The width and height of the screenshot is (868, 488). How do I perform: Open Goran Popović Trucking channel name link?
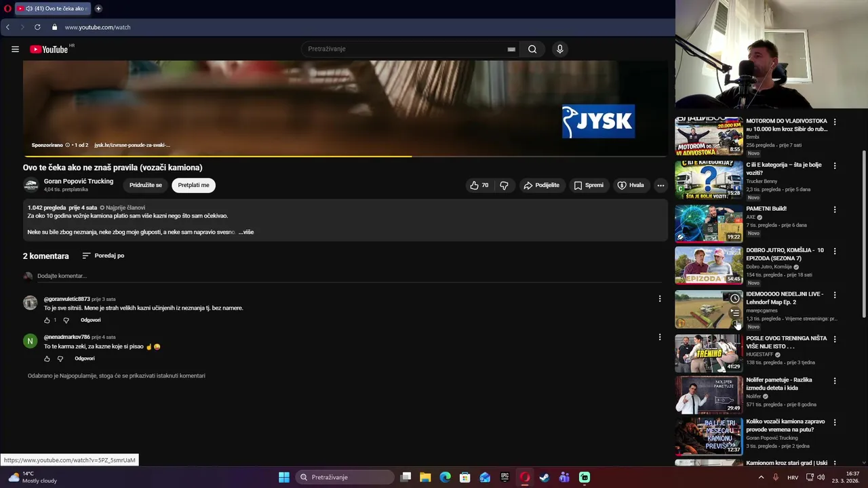(79, 181)
